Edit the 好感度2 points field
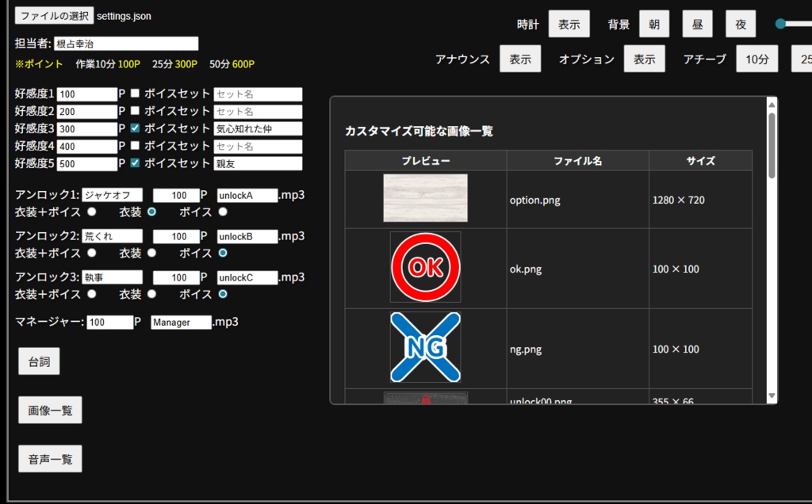The width and height of the screenshot is (812, 504). pyautogui.click(x=87, y=111)
